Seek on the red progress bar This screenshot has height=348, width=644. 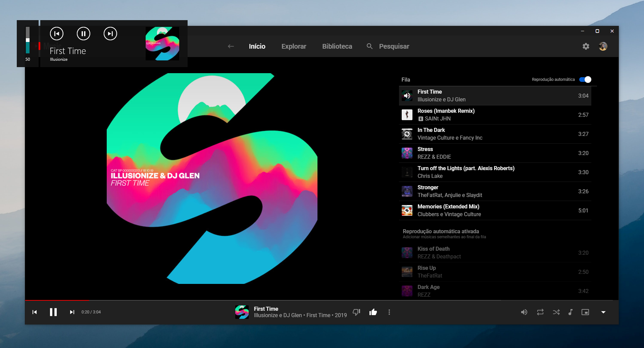tap(321, 300)
